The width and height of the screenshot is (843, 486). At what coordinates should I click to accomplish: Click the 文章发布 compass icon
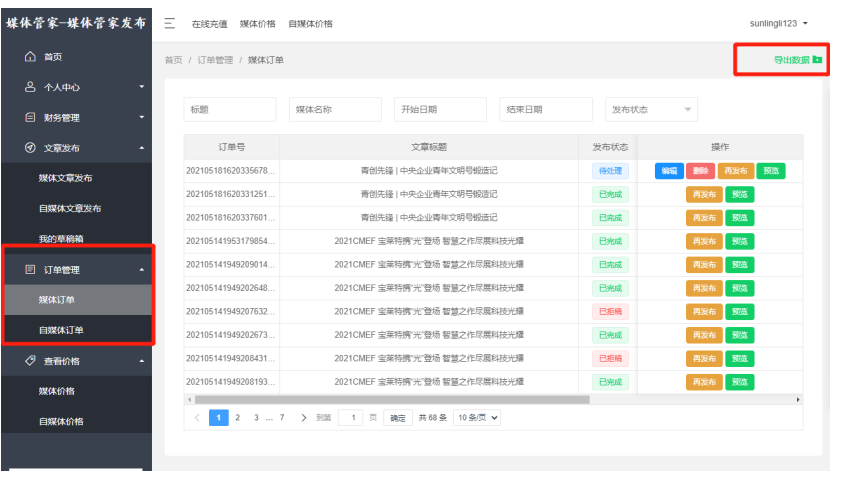point(30,148)
